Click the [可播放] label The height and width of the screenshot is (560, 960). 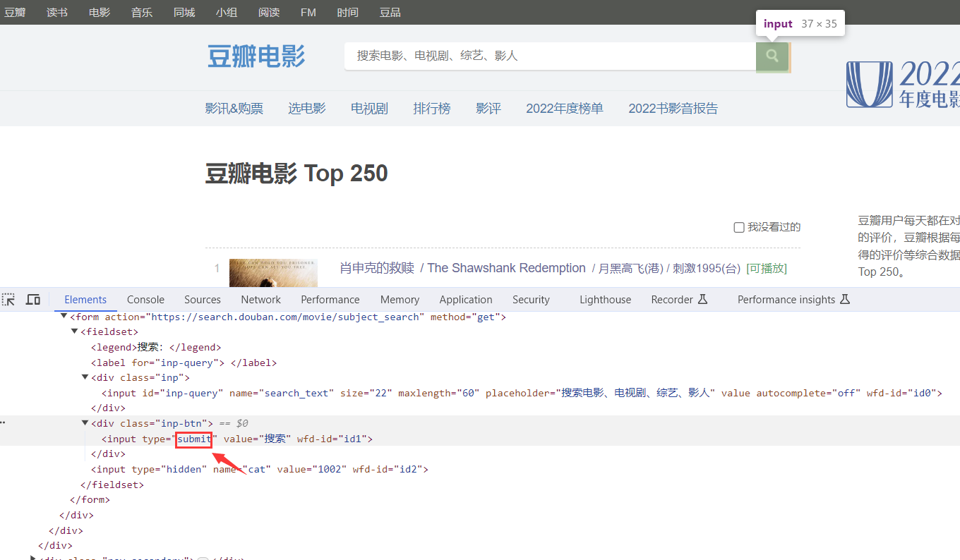tap(767, 268)
